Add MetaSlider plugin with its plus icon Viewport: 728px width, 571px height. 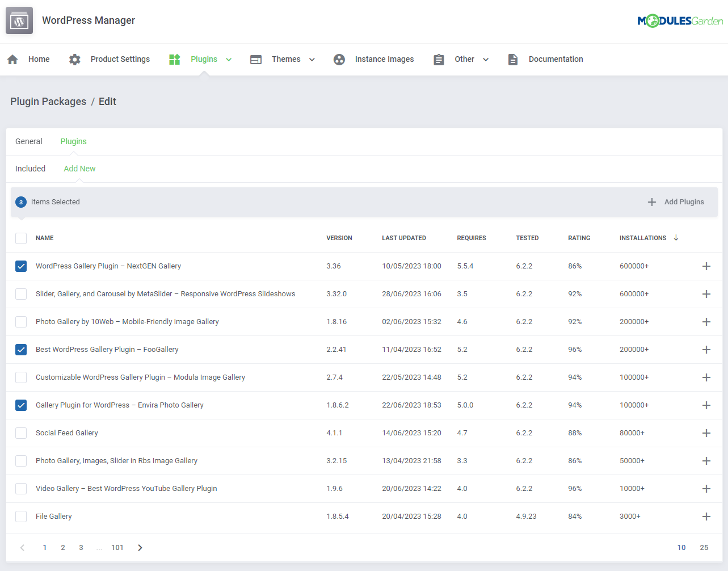706,294
